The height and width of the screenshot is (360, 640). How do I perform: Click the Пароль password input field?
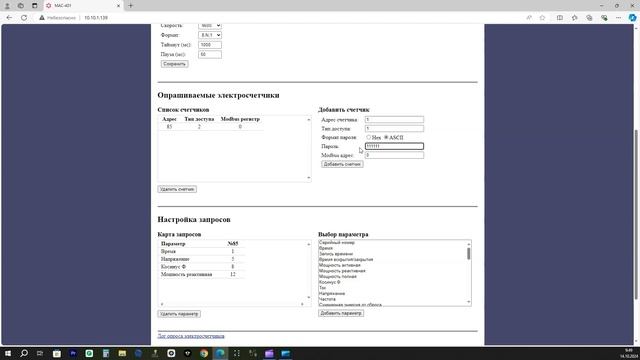click(394, 146)
